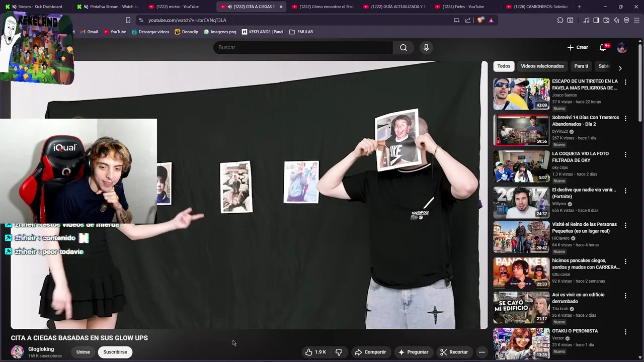Open the Gmail bookmark
This screenshot has height=362, width=644.
point(89,32)
